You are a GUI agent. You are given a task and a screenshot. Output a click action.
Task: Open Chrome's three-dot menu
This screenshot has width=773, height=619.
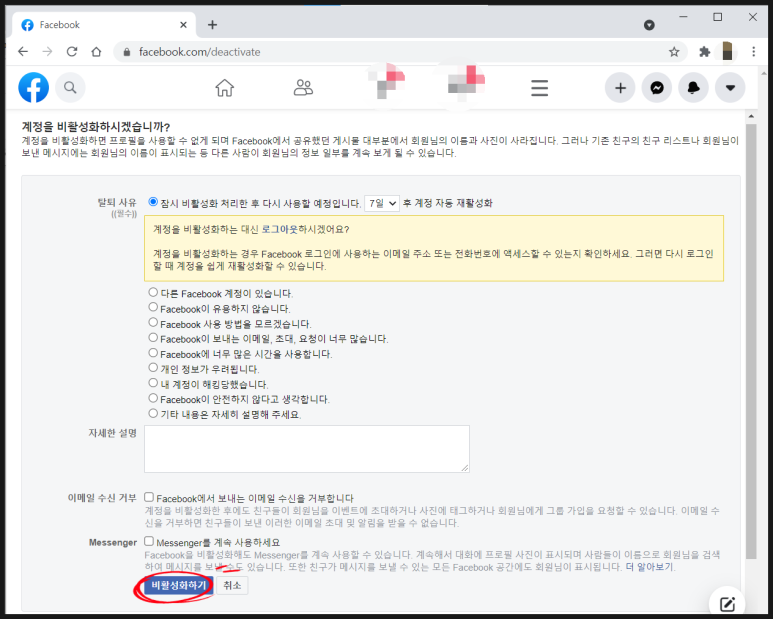pyautogui.click(x=753, y=52)
